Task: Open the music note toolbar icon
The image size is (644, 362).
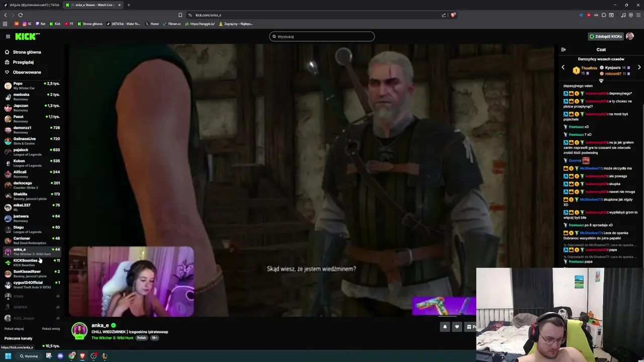Action: pyautogui.click(x=623, y=15)
